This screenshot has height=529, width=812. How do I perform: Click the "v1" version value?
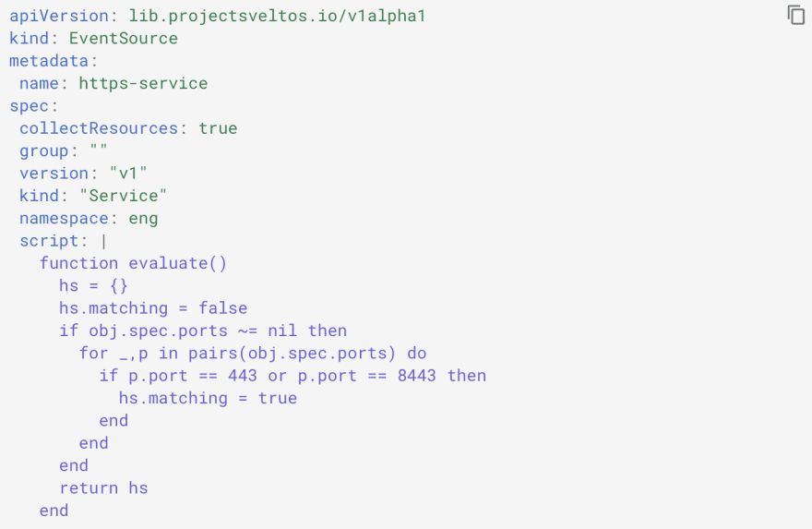pyautogui.click(x=128, y=174)
